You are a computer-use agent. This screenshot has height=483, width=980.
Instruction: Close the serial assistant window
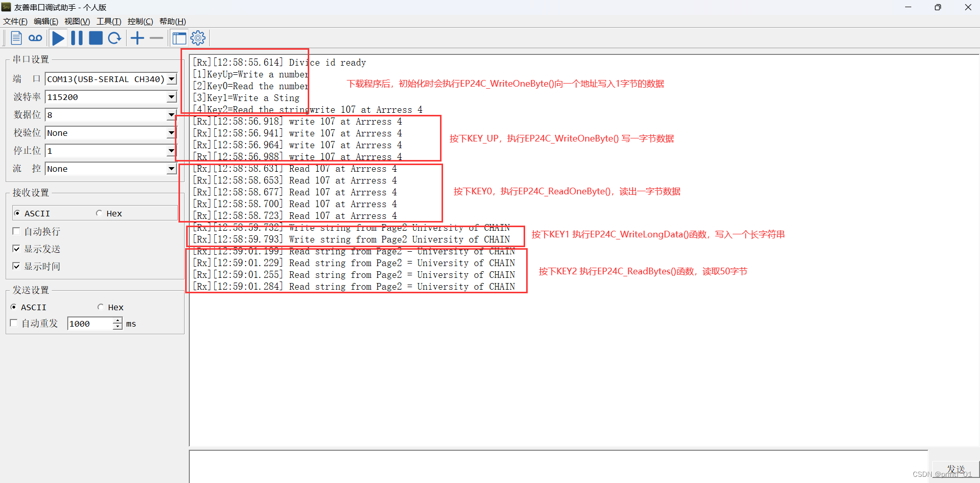coord(968,7)
